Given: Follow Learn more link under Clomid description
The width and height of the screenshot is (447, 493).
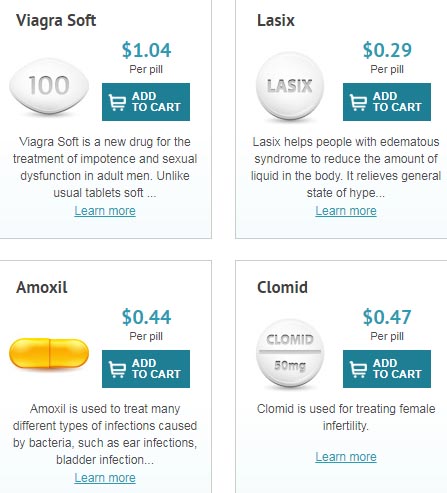Looking at the screenshot, I should pos(346,457).
